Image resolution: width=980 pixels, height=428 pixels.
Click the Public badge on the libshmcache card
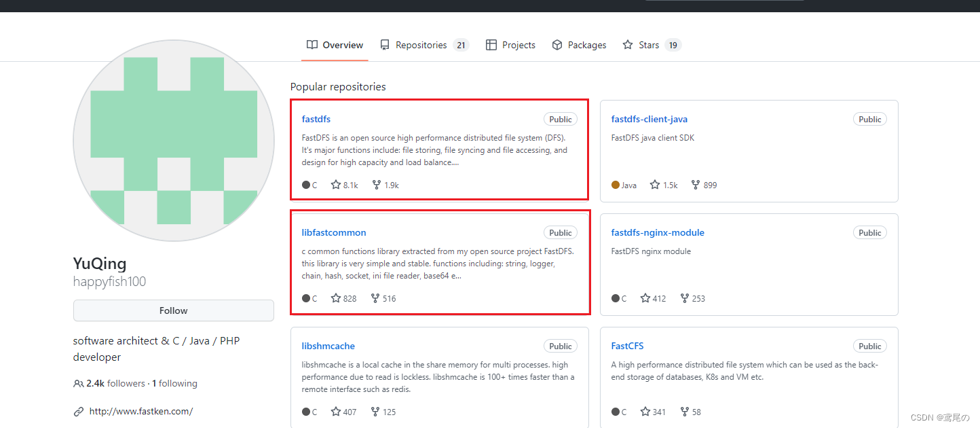[x=561, y=346]
